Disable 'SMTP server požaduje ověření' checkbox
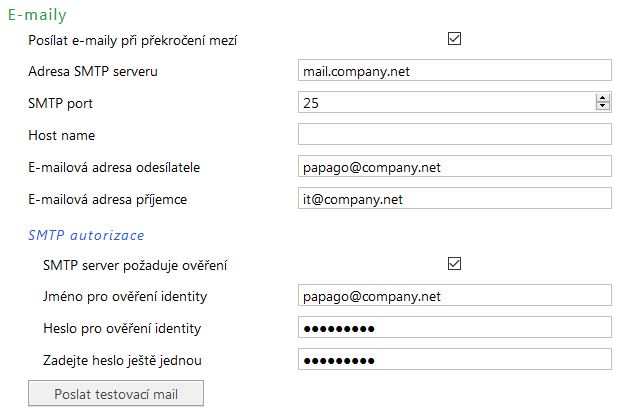The height and width of the screenshot is (417, 621). [x=455, y=264]
